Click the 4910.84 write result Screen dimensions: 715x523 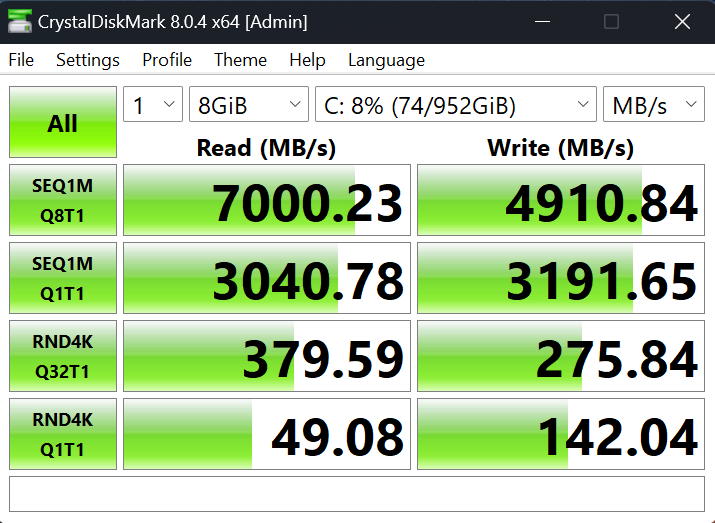[x=561, y=200]
